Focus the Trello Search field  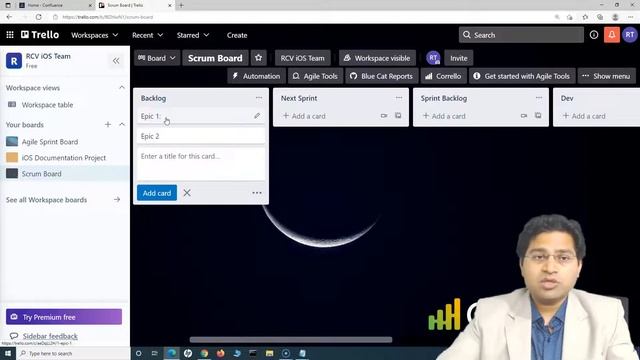click(x=521, y=35)
